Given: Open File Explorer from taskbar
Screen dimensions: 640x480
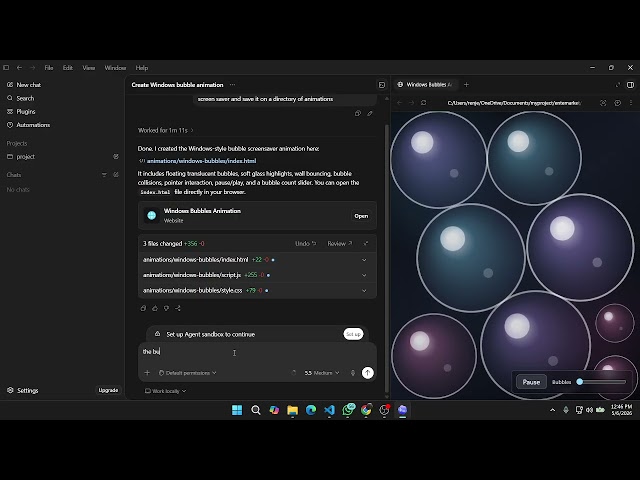Looking at the screenshot, I should pos(292,410).
